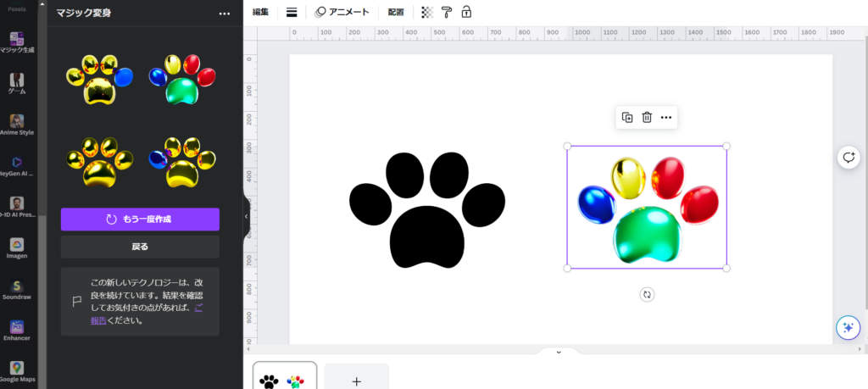
Task: Open the transparency checkerboard icon
Action: point(427,12)
